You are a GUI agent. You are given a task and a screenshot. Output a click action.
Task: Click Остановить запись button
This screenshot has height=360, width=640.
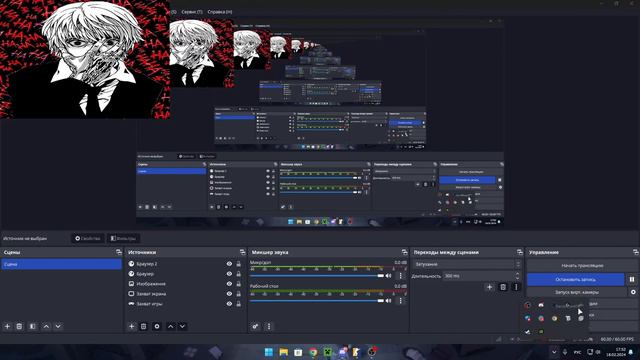(576, 280)
